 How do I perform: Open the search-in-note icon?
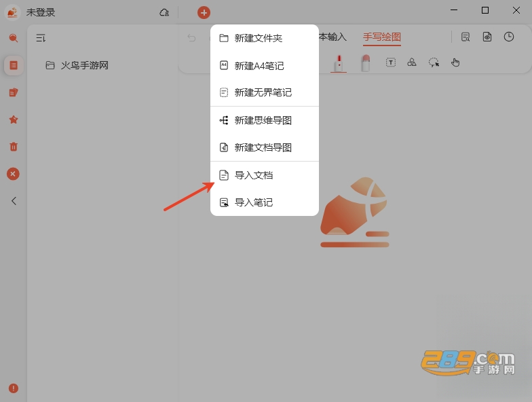pos(465,37)
